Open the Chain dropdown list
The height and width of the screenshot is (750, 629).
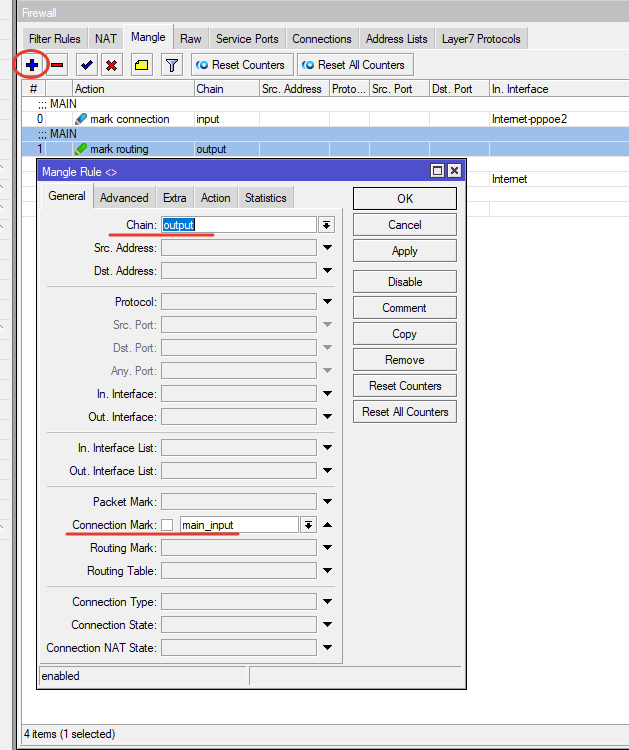tap(326, 225)
